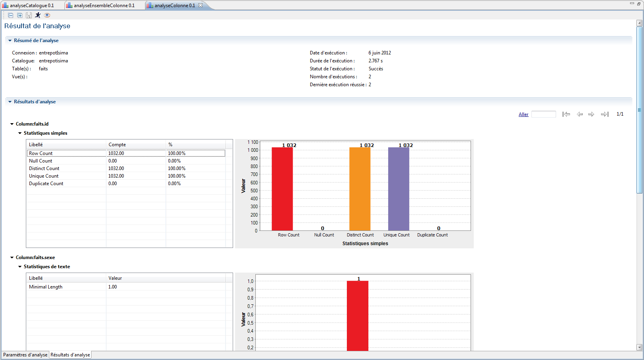The image size is (644, 360).
Task: Click the expand all sections icon
Action: 19,15
